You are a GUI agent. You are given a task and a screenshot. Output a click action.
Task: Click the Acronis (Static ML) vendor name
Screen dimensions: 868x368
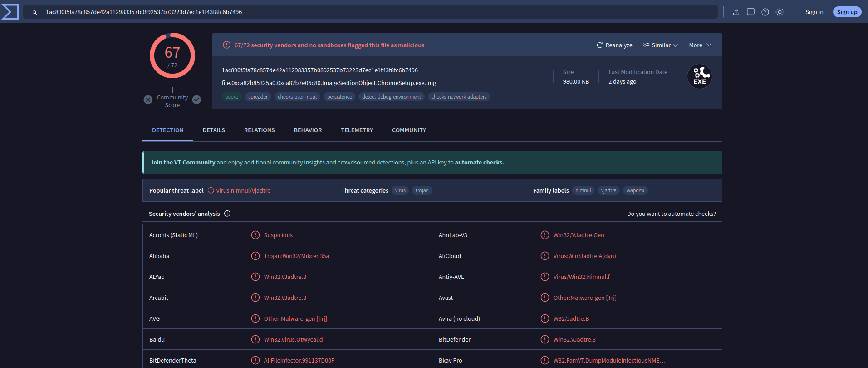(173, 235)
